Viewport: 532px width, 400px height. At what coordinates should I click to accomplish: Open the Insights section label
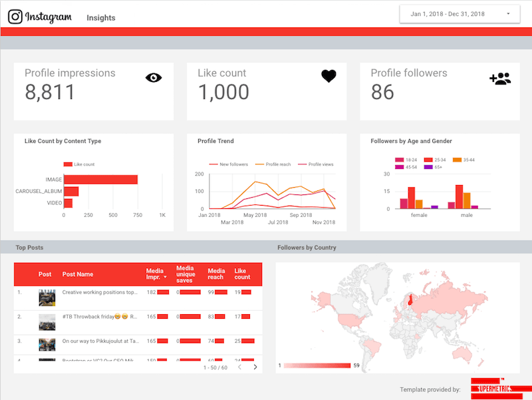(101, 18)
